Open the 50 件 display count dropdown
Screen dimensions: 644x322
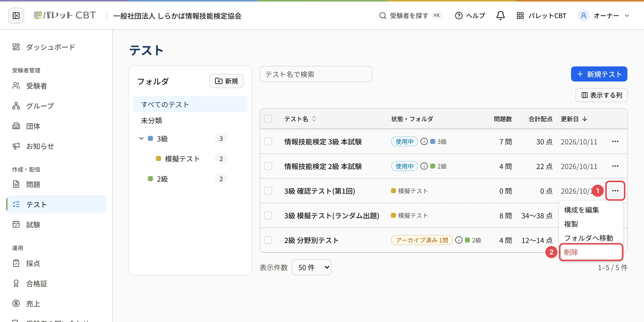311,267
